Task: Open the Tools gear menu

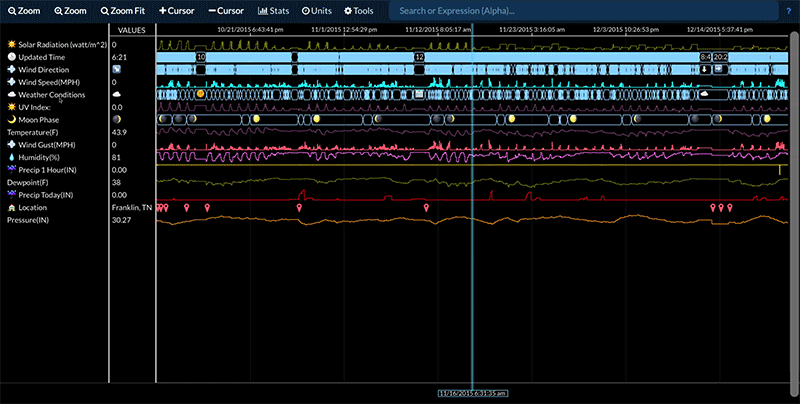Action: [x=358, y=10]
